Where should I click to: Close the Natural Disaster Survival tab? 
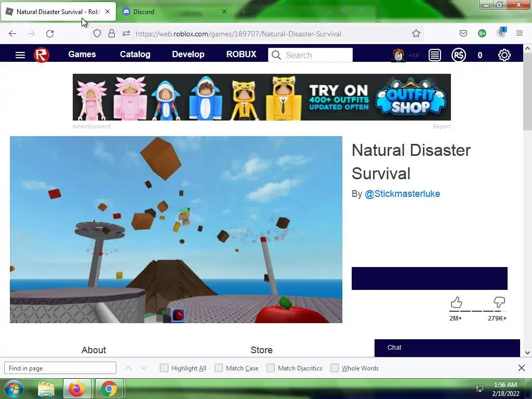coord(108,11)
